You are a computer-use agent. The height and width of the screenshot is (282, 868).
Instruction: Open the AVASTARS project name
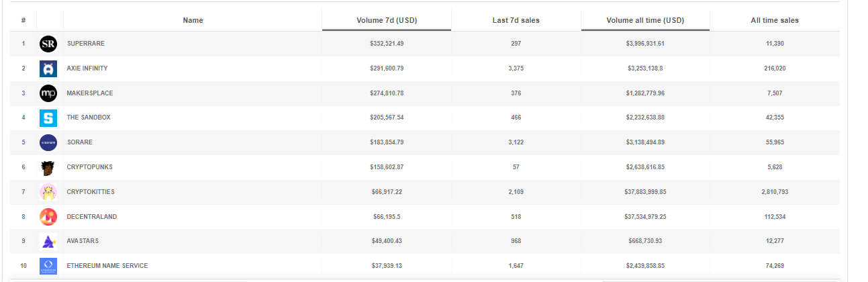point(83,241)
